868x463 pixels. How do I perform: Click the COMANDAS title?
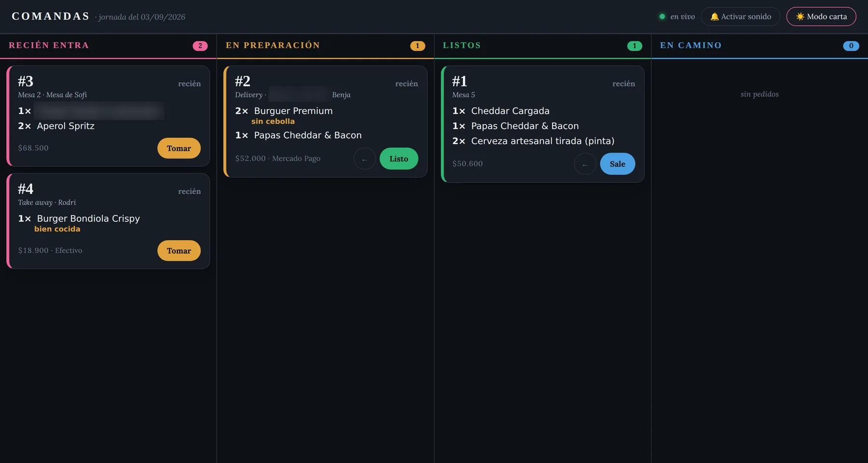click(x=51, y=16)
